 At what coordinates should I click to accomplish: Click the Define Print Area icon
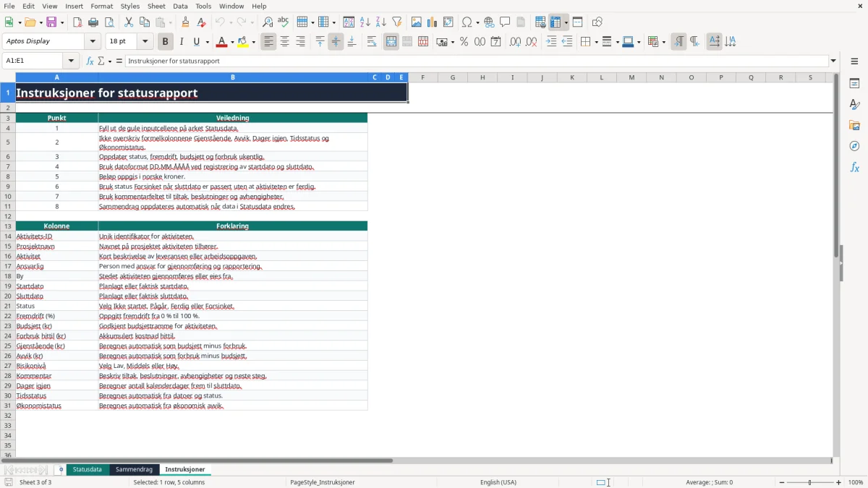click(x=540, y=22)
